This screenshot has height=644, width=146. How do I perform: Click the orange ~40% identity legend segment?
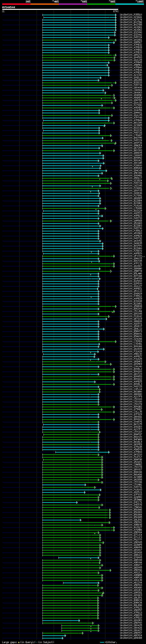click(x=45, y=4)
